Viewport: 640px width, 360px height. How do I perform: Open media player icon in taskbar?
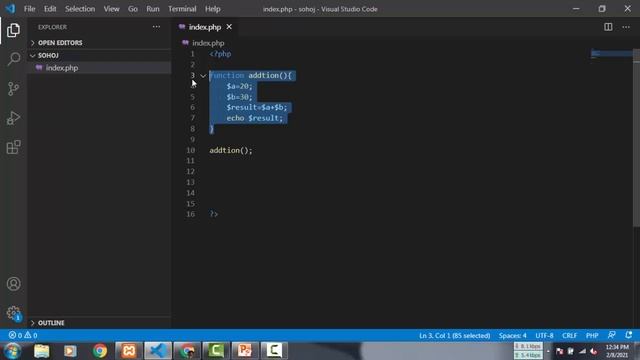click(x=70, y=351)
